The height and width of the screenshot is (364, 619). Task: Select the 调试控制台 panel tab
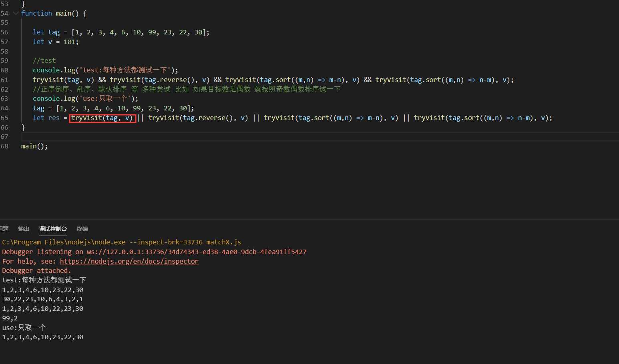pyautogui.click(x=53, y=229)
